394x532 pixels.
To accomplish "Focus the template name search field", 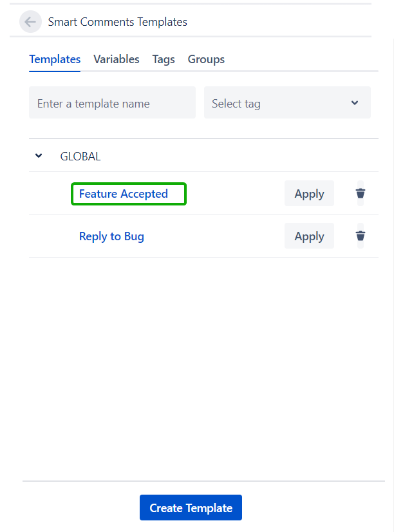I will (x=112, y=103).
